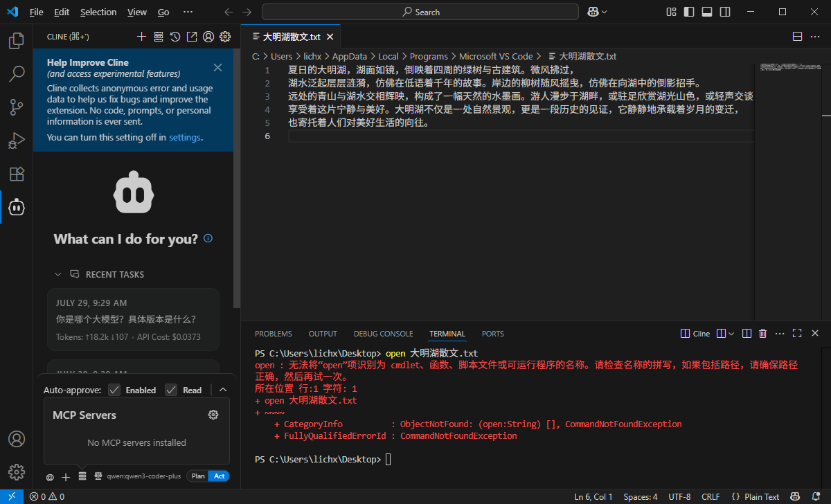Go forward with the navigation arrow

247,12
